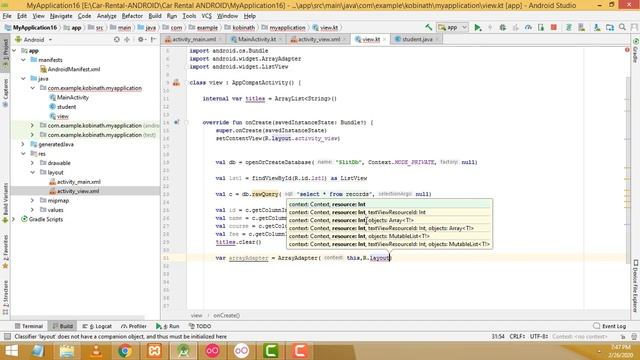
Task: Close the view.kt tab
Action: 384,39
